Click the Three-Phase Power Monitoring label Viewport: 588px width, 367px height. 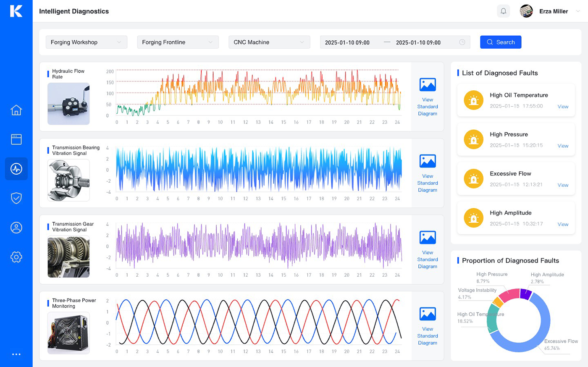pyautogui.click(x=74, y=303)
